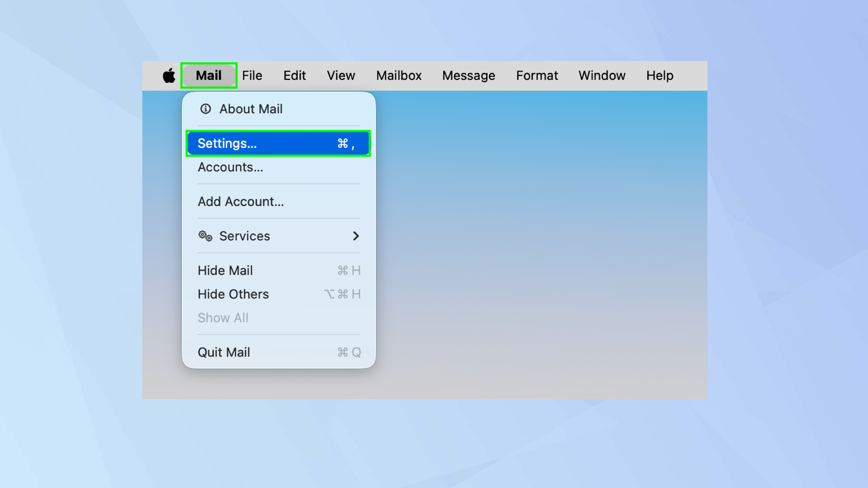Open the Mailbox menu
Viewport: 868px width, 488px height.
(398, 75)
